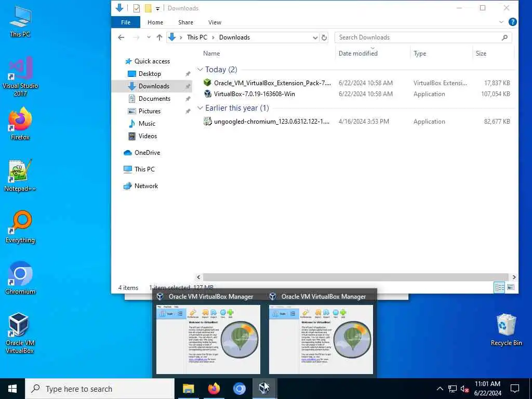The height and width of the screenshot is (399, 532).
Task: Select the Recycle Bin desktop icon
Action: (506, 330)
